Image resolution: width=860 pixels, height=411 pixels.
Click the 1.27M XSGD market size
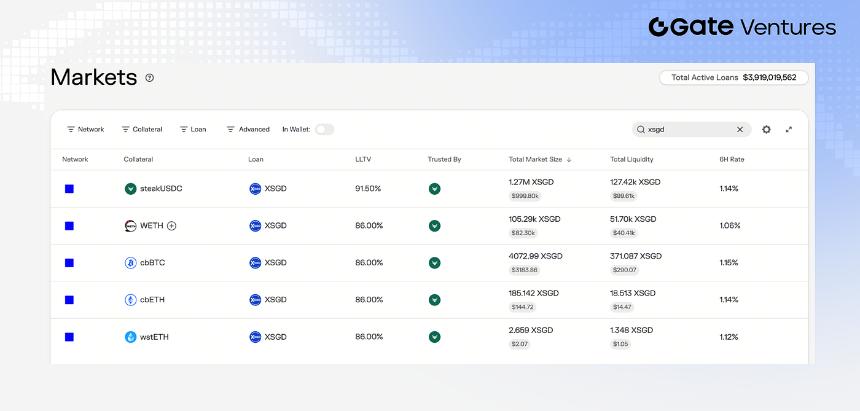tap(531, 182)
